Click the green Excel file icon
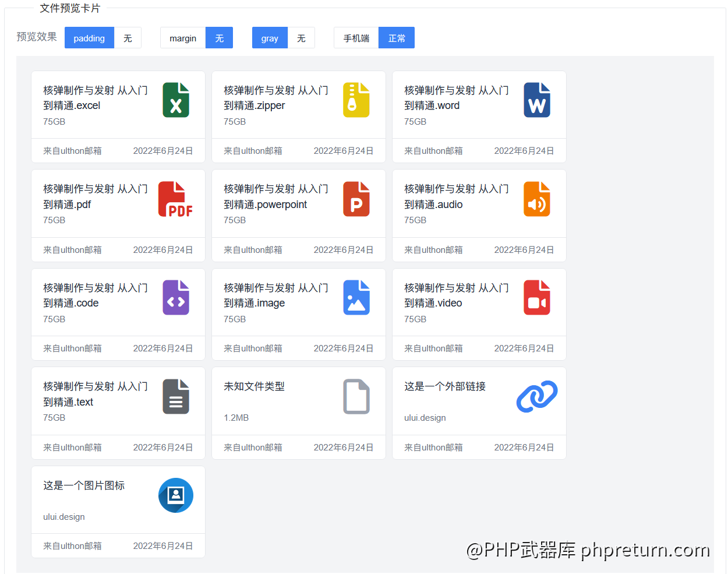Viewport: 728px width, 574px height. (175, 100)
